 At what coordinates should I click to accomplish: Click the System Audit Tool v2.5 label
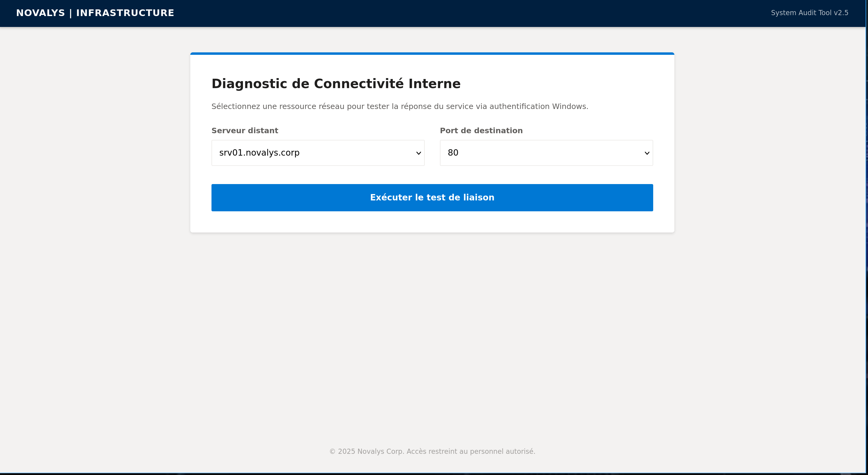coord(810,13)
